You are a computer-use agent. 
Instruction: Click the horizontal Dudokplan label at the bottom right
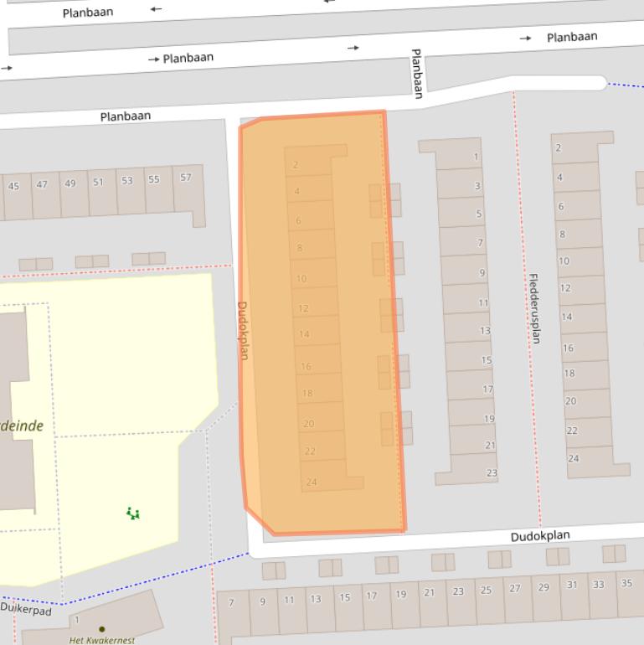coord(540,536)
